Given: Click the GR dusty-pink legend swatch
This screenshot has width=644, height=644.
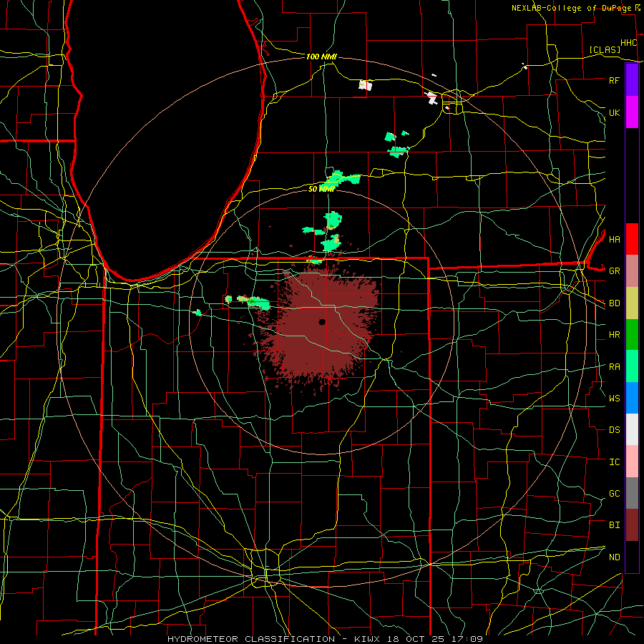Looking at the screenshot, I should click(632, 270).
